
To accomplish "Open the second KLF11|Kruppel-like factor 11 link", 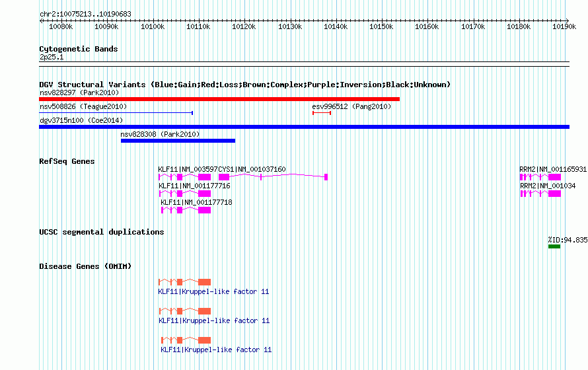I will tap(214, 320).
